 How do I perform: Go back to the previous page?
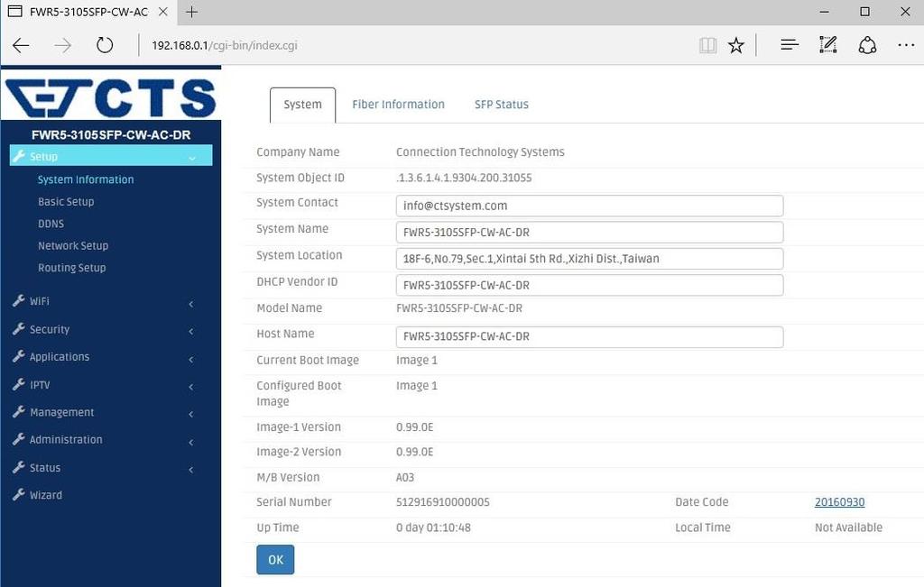pos(21,45)
